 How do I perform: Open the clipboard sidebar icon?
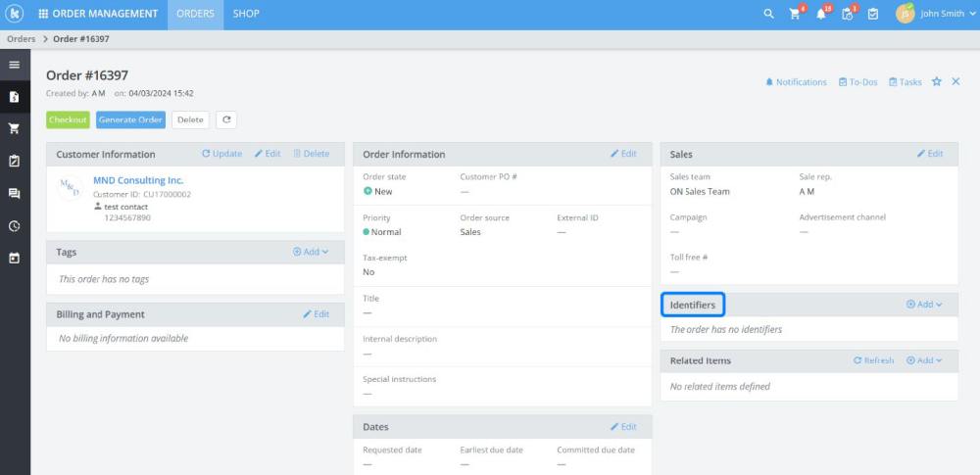(x=15, y=162)
